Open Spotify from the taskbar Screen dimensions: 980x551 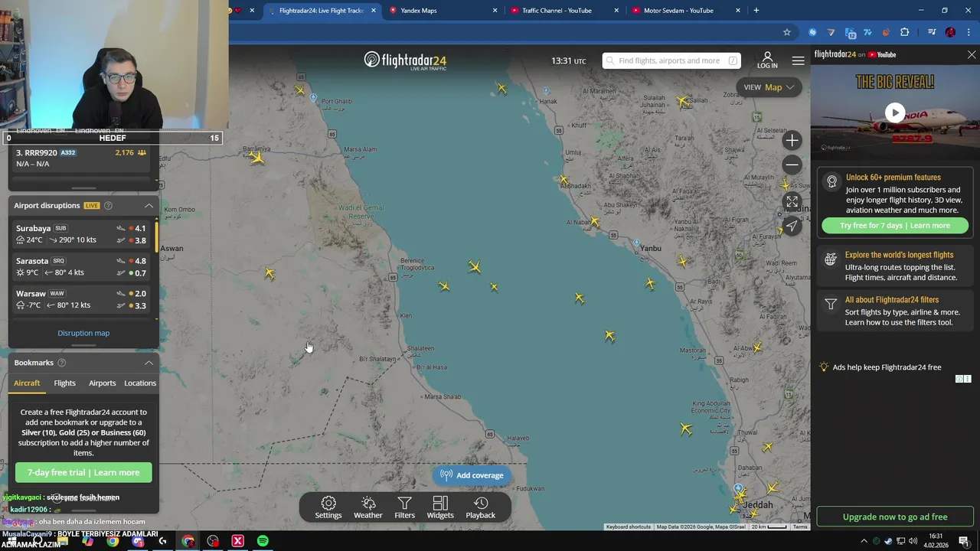click(263, 541)
